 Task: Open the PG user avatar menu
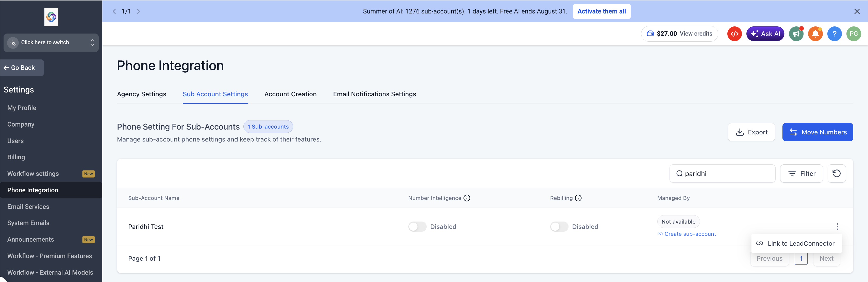click(x=854, y=34)
